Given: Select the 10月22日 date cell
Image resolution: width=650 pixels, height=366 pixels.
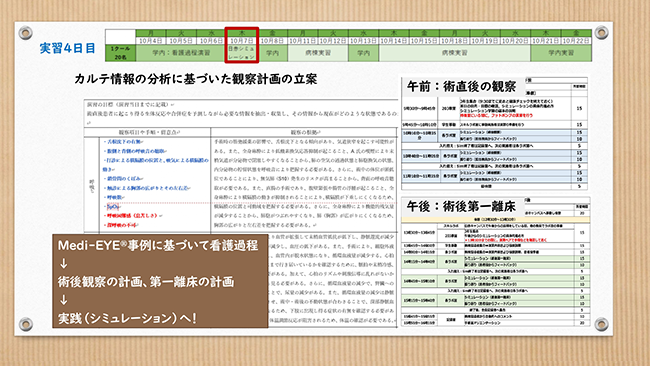Looking at the screenshot, I should click(x=577, y=41).
